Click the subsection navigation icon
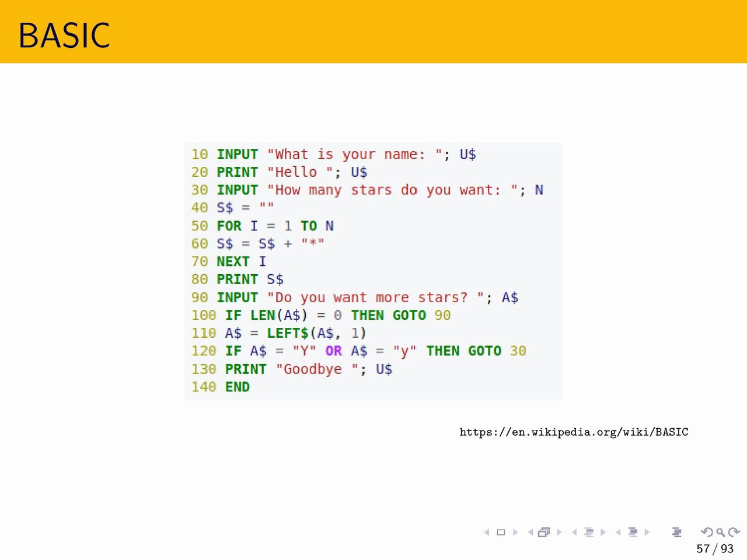Image resolution: width=747 pixels, height=560 pixels. (589, 532)
